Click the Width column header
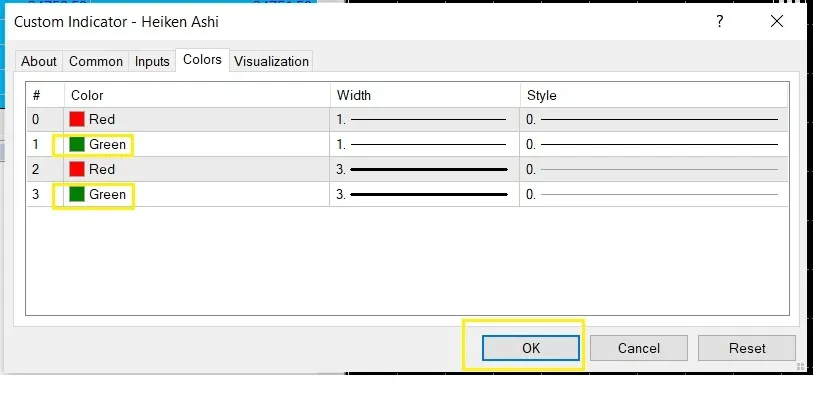The height and width of the screenshot is (414, 813). pos(425,95)
